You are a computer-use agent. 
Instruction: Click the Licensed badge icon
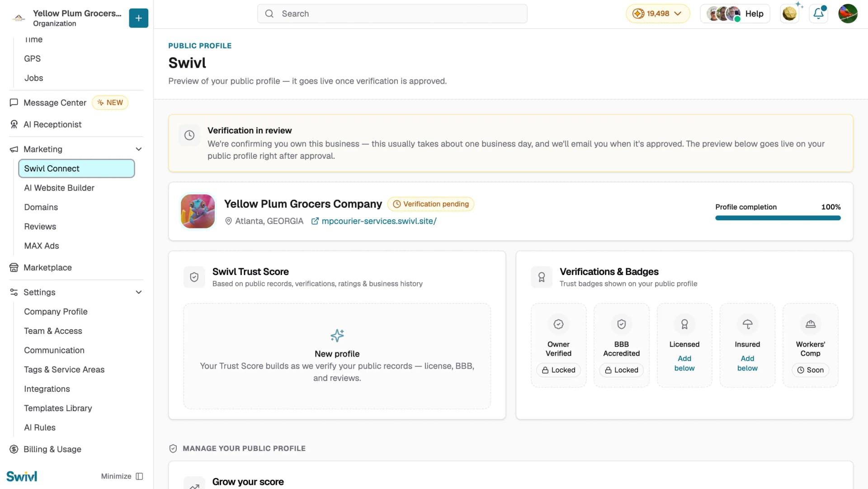(684, 324)
